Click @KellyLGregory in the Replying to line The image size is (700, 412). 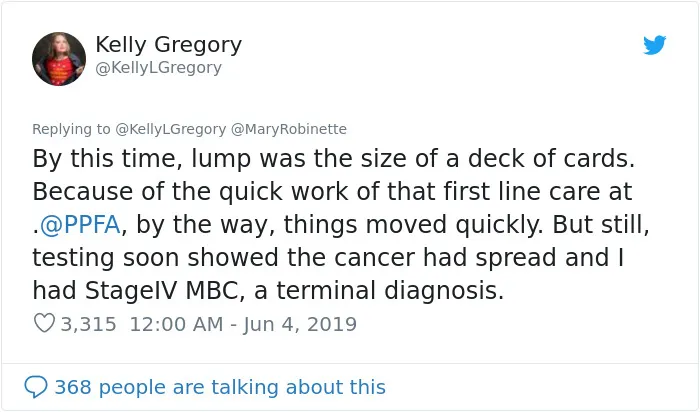pos(171,129)
